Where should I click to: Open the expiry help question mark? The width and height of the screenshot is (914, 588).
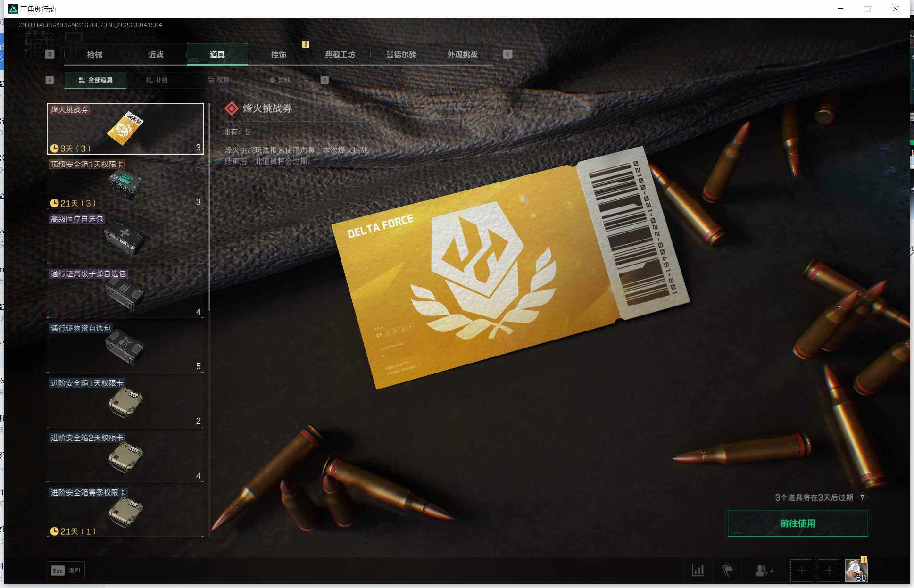[x=863, y=497]
